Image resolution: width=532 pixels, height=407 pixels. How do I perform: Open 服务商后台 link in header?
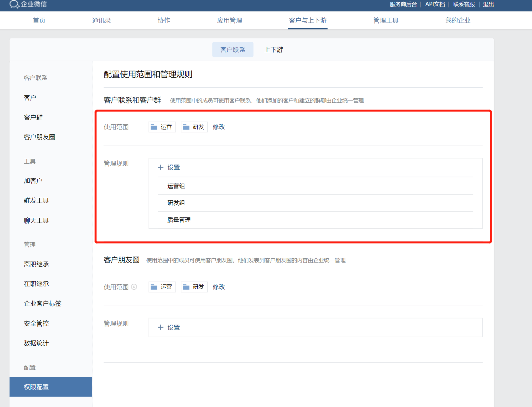pos(403,4)
